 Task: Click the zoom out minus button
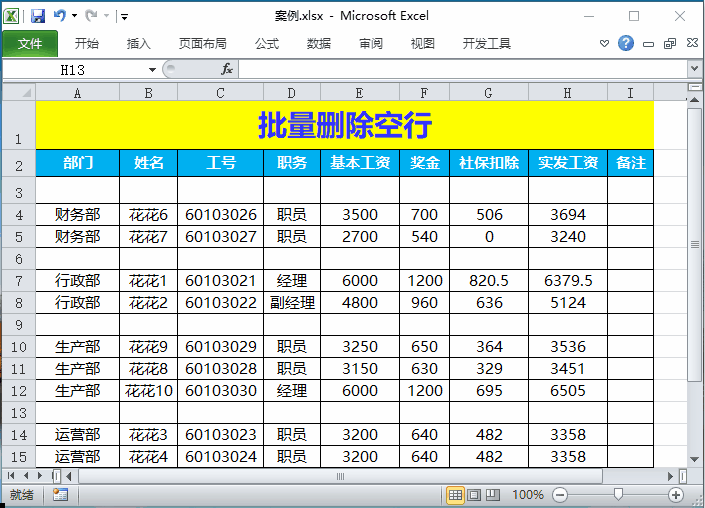tap(560, 495)
